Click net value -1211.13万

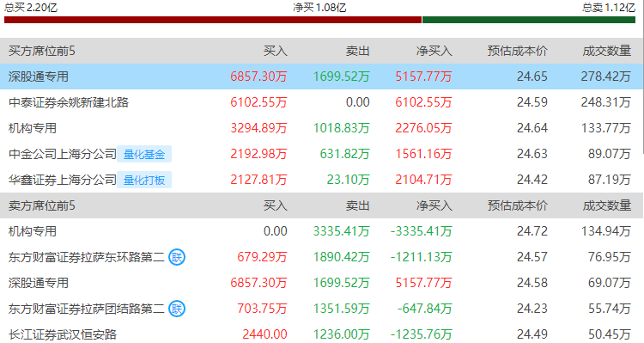(421, 257)
